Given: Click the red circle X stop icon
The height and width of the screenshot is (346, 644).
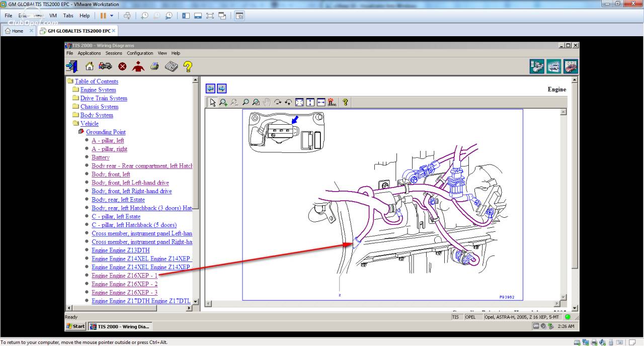Looking at the screenshot, I should [x=122, y=66].
